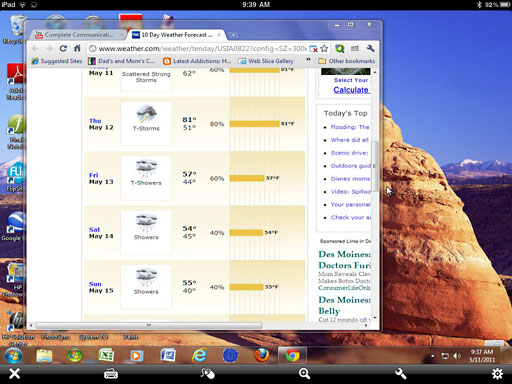The height and width of the screenshot is (384, 512).
Task: Click the Chrome forward arrow
Action: click(49, 49)
